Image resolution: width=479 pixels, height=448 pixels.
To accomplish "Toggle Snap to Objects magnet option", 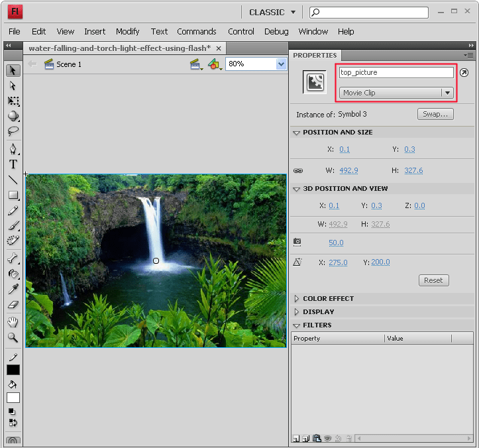I will [13, 440].
